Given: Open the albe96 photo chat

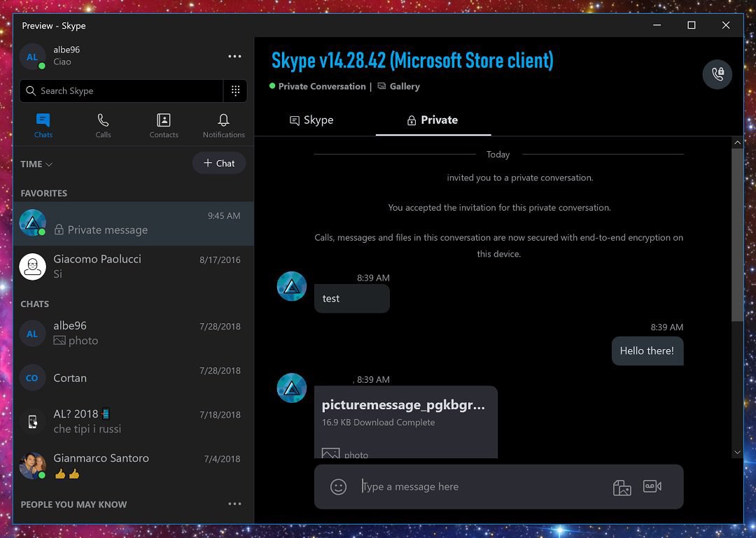Looking at the screenshot, I should 134,333.
